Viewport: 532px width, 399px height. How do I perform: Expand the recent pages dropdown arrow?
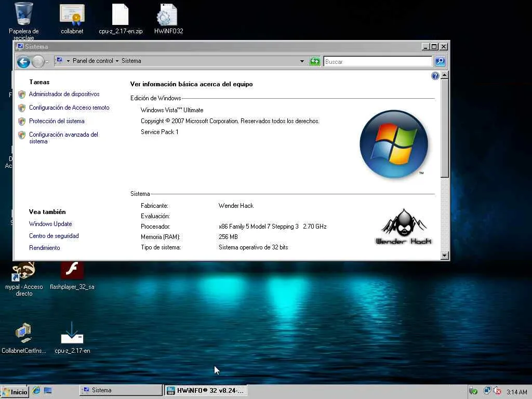(x=47, y=62)
